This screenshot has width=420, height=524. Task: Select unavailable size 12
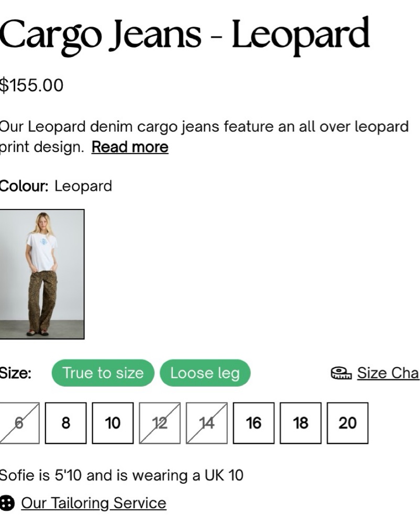coord(160,423)
